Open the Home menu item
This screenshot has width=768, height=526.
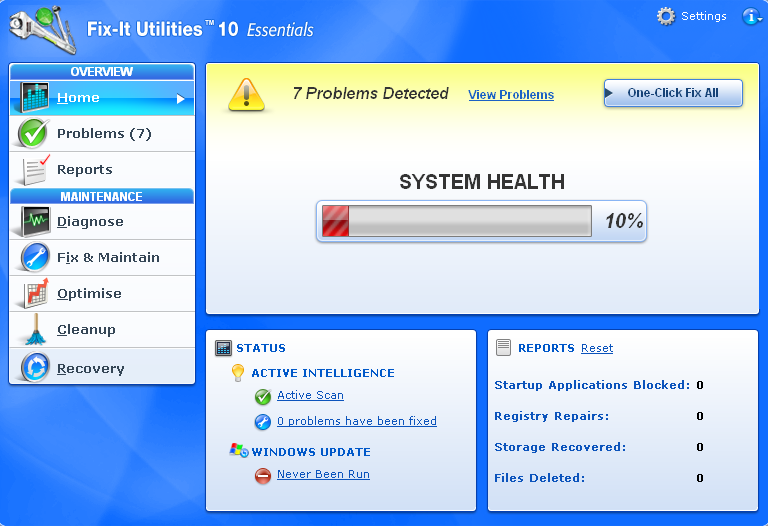(x=102, y=98)
